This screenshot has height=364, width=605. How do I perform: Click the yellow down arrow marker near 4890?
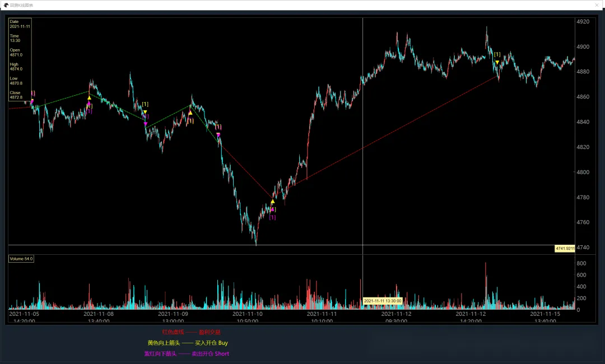(497, 62)
